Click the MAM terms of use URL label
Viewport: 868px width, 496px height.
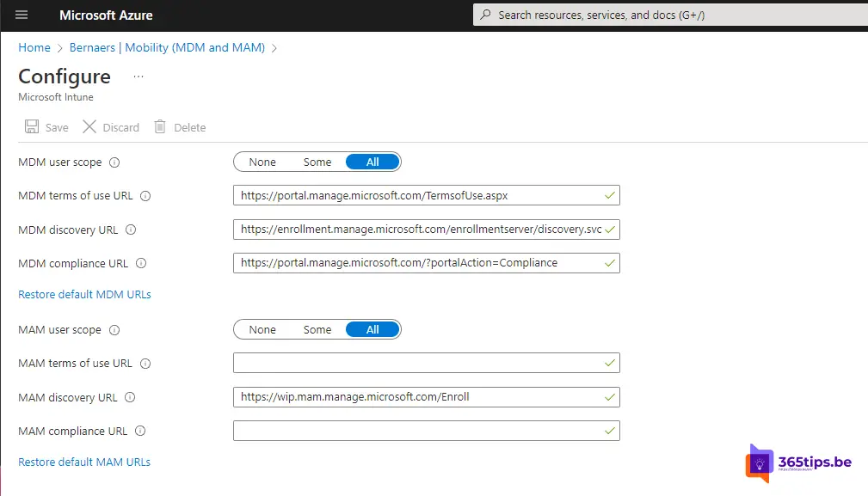tap(76, 364)
